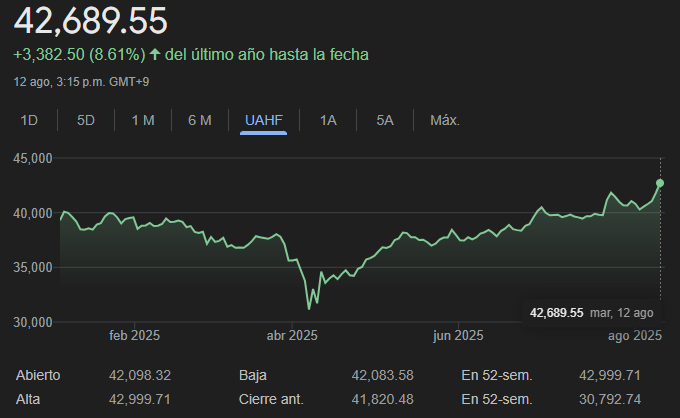
Task: Select the 1D time range tab
Action: point(29,120)
